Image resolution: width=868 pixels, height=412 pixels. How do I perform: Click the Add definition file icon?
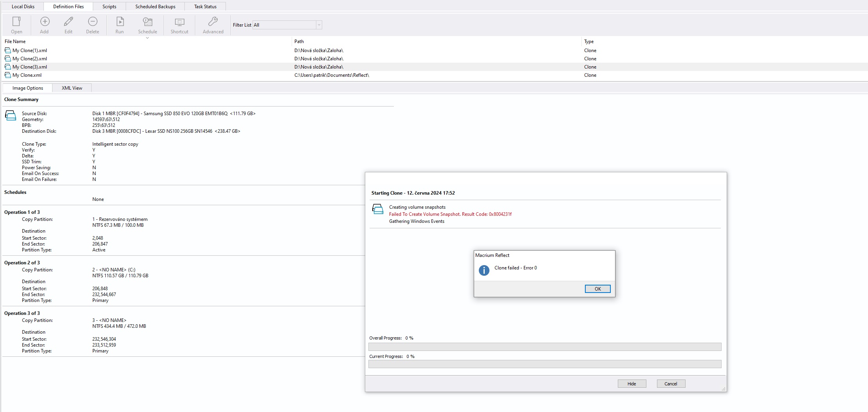(45, 22)
